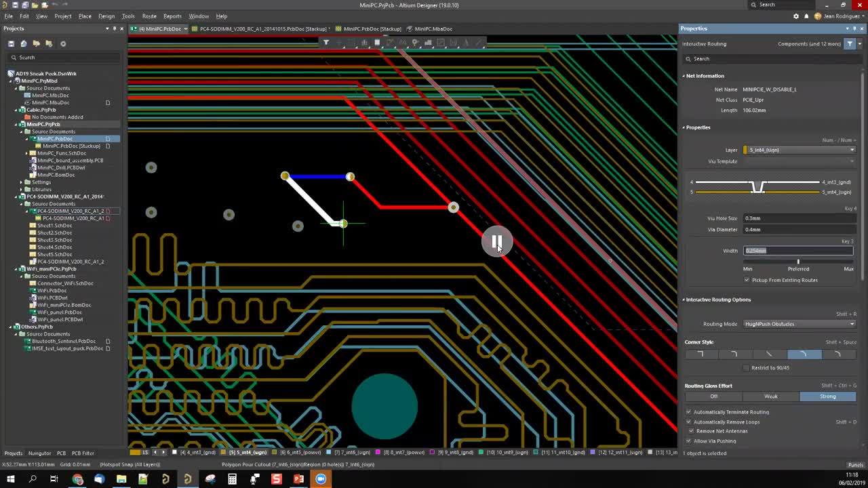The width and height of the screenshot is (868, 488).
Task: Click the Width input field
Action: point(798,251)
